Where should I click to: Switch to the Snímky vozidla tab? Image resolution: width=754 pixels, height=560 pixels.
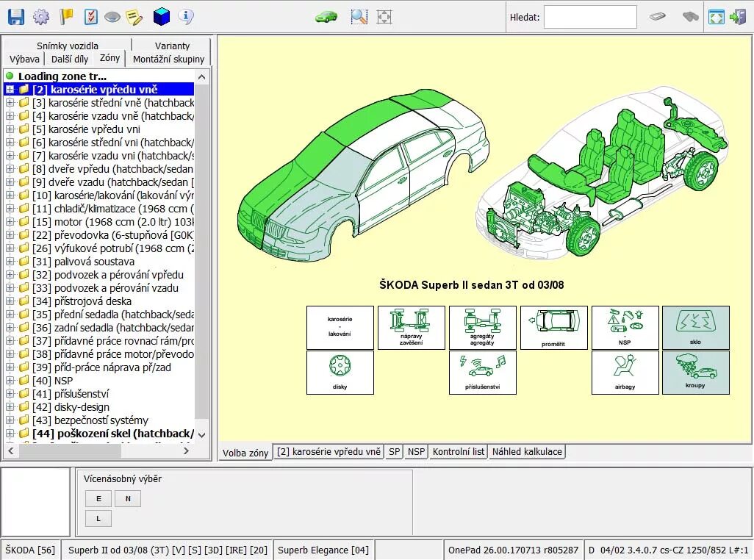tap(68, 45)
